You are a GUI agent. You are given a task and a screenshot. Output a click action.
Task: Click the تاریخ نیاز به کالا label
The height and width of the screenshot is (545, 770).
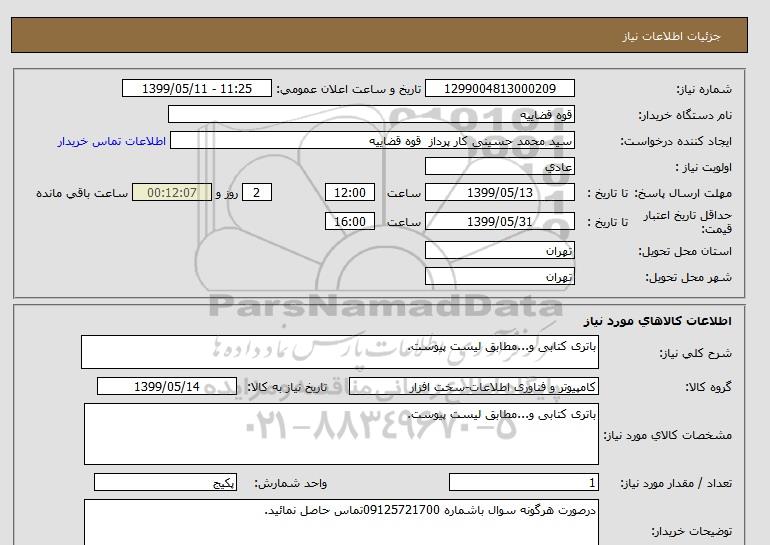point(287,387)
